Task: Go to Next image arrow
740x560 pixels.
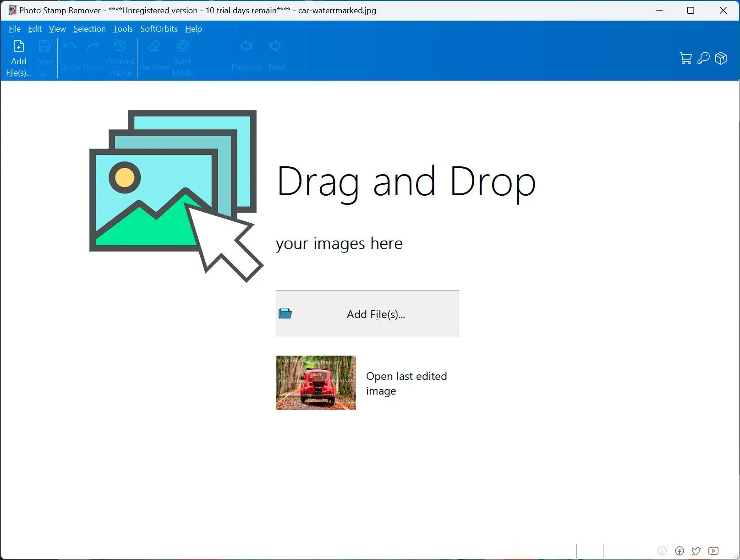Action: (275, 46)
